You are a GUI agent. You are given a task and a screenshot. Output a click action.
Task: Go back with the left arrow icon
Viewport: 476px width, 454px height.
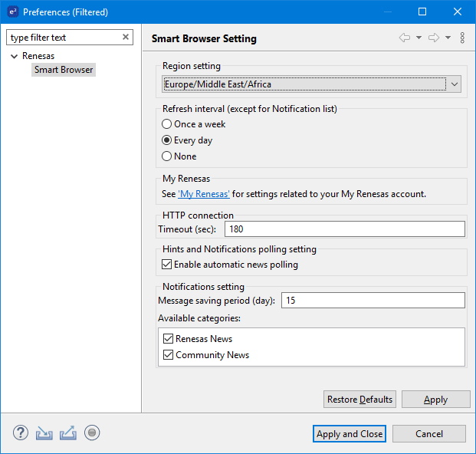point(405,38)
